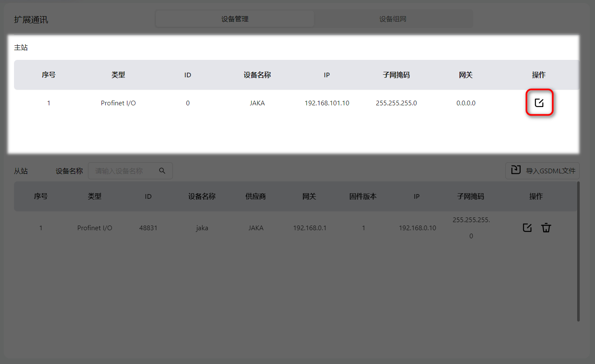595x364 pixels.
Task: Click the 导入GSDML文件 button
Action: [x=542, y=171]
